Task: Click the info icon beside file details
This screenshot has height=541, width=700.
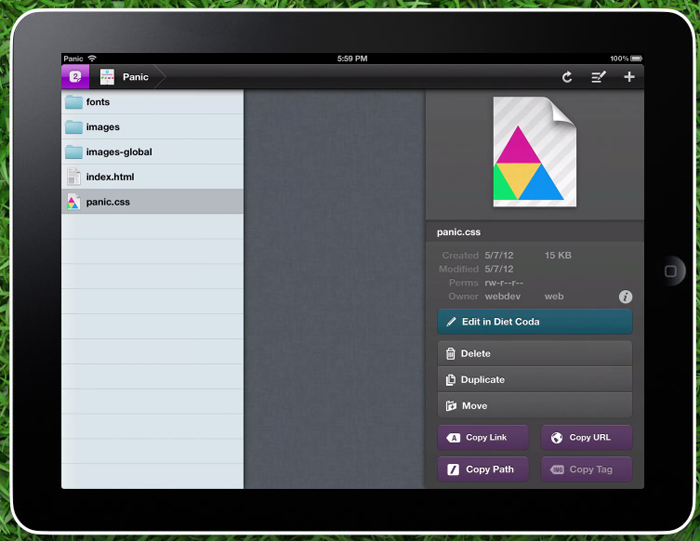Action: coord(625,297)
